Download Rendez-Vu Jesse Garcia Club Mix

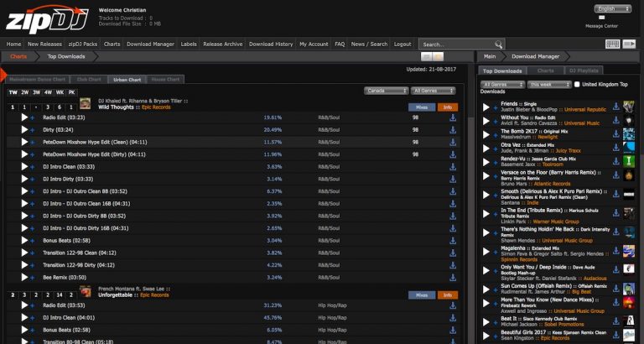[616, 161]
